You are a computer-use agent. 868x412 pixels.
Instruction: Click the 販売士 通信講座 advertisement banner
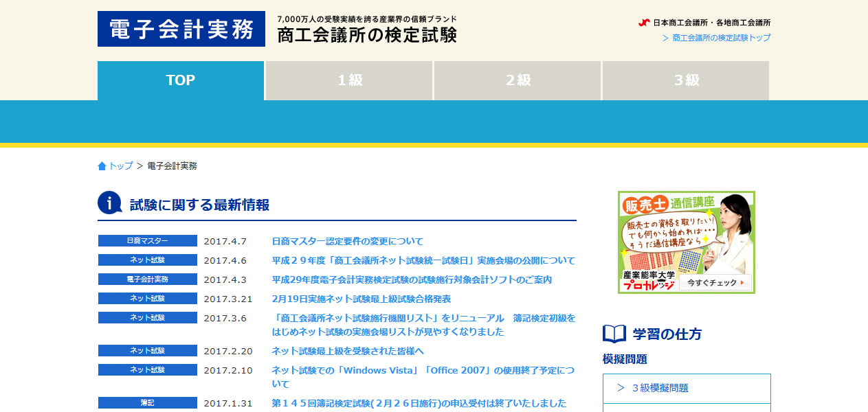[x=687, y=242]
